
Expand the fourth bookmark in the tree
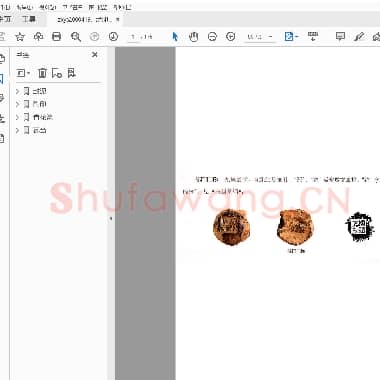(x=18, y=130)
